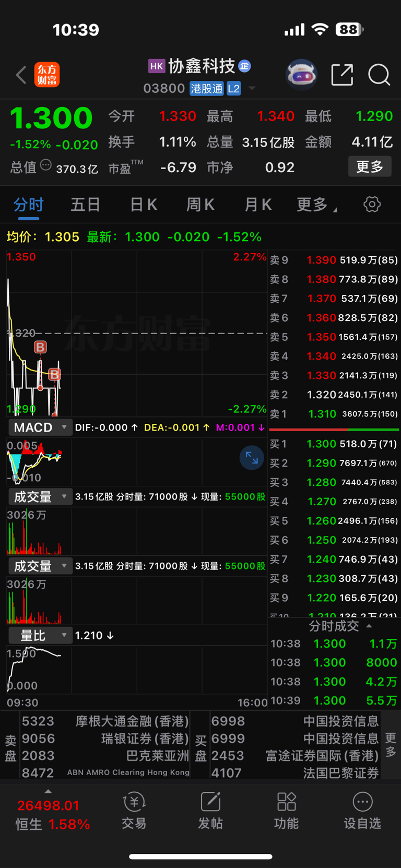The height and width of the screenshot is (868, 401).
Task: Open 发帖 post icon
Action: pyautogui.click(x=210, y=811)
